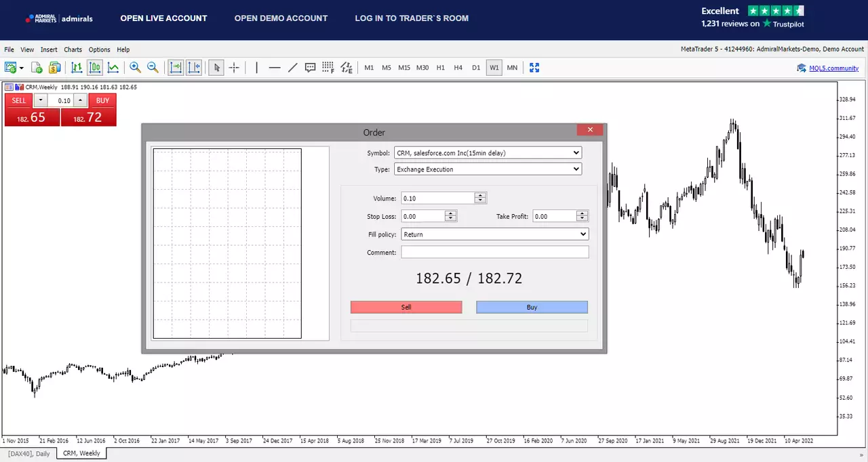
Task: Click the profiles icon with plus sign
Action: (37, 67)
